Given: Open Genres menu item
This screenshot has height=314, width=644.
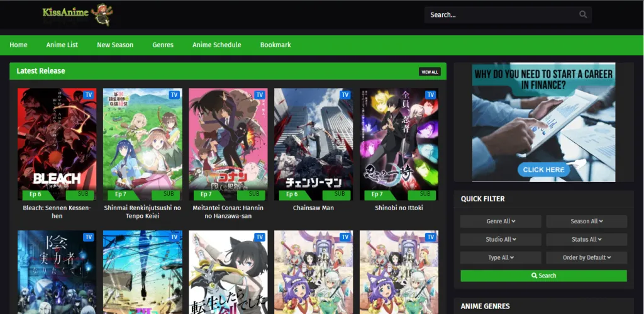Looking at the screenshot, I should pos(163,45).
